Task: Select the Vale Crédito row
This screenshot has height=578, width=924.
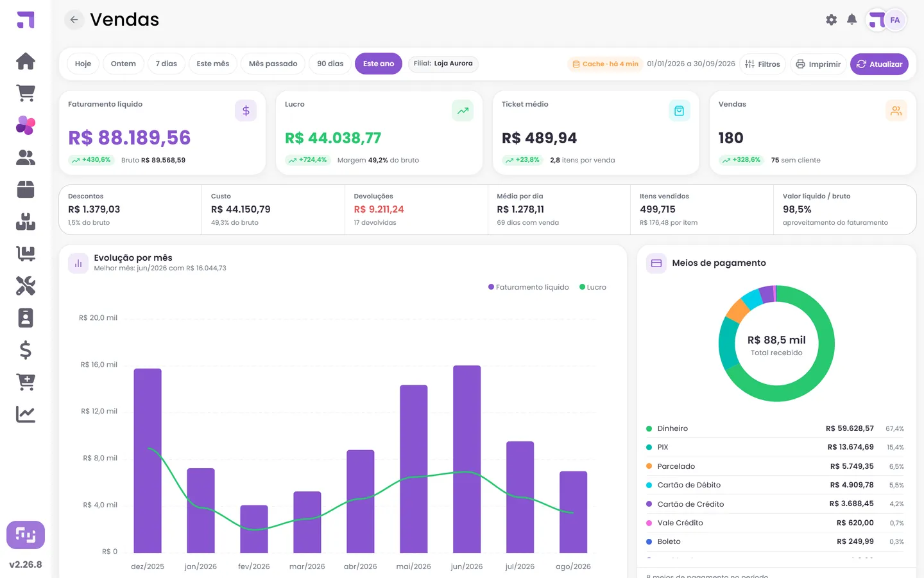Action: click(775, 523)
